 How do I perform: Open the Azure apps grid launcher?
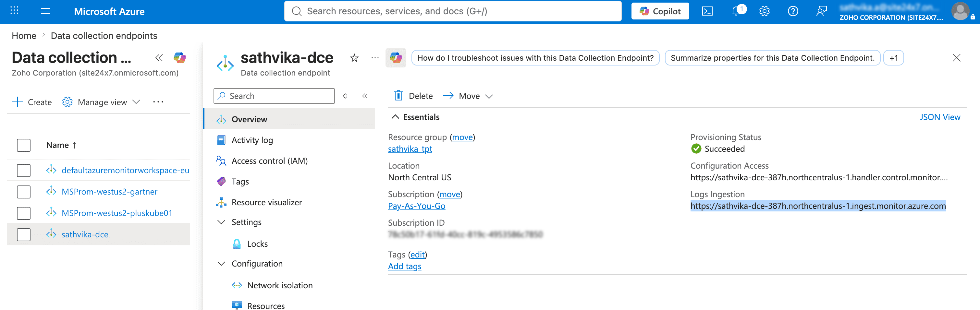14,10
